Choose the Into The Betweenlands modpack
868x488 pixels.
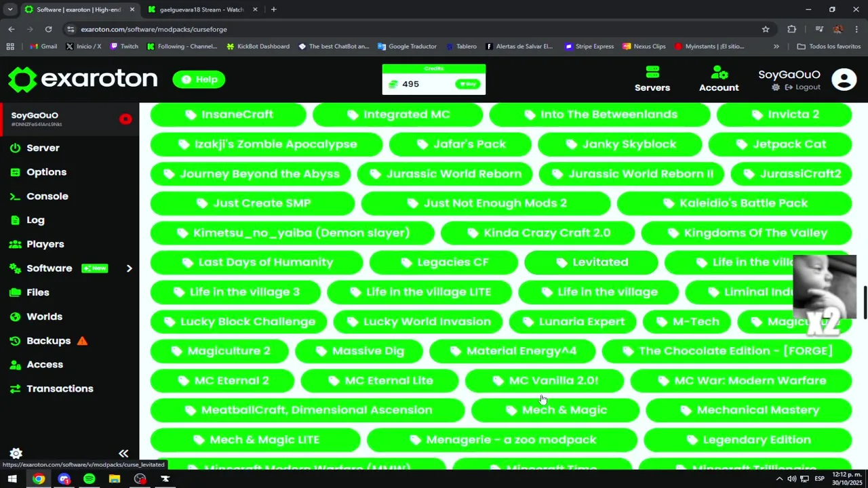tap(599, 115)
